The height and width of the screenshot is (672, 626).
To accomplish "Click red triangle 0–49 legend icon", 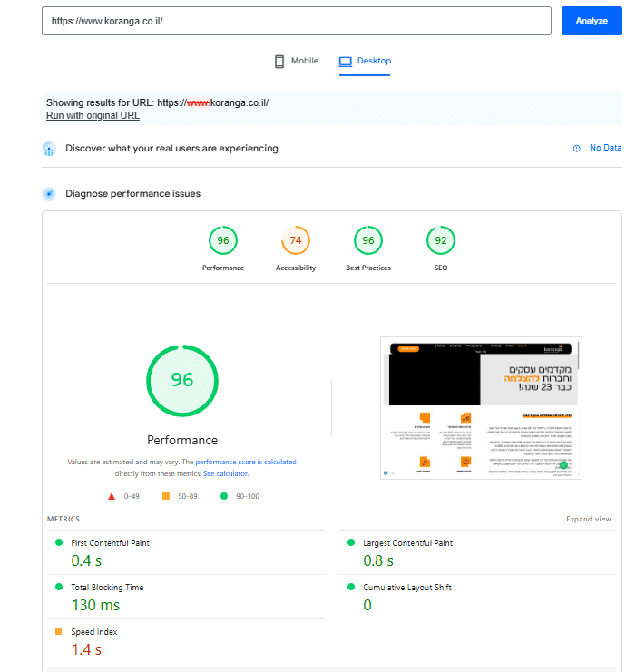I will click(x=112, y=496).
